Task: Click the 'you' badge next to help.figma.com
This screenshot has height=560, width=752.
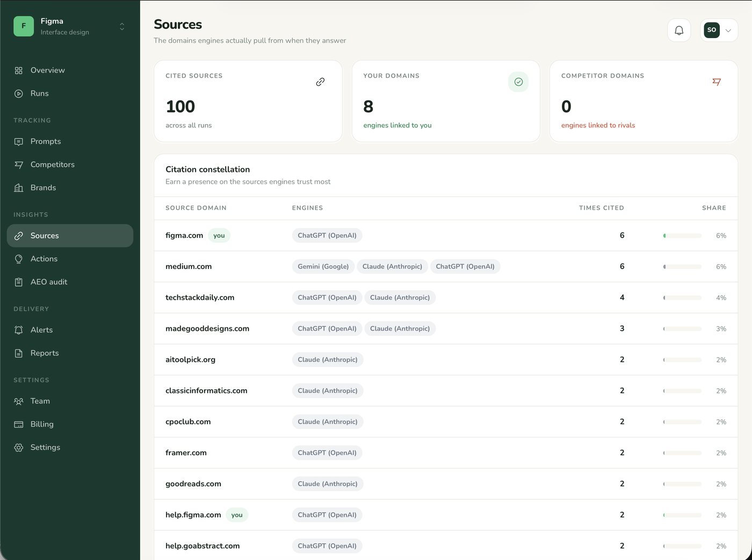Action: (237, 515)
